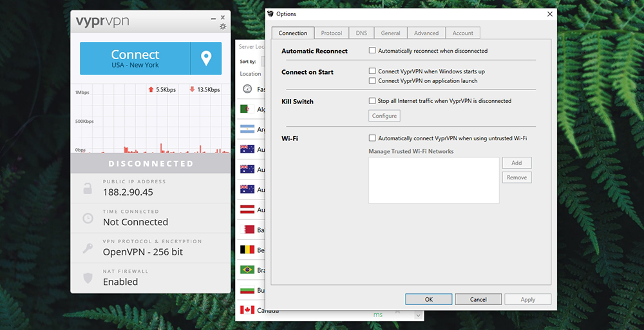Select the Austria flag in server list
644x330 pixels.
pos(247,210)
